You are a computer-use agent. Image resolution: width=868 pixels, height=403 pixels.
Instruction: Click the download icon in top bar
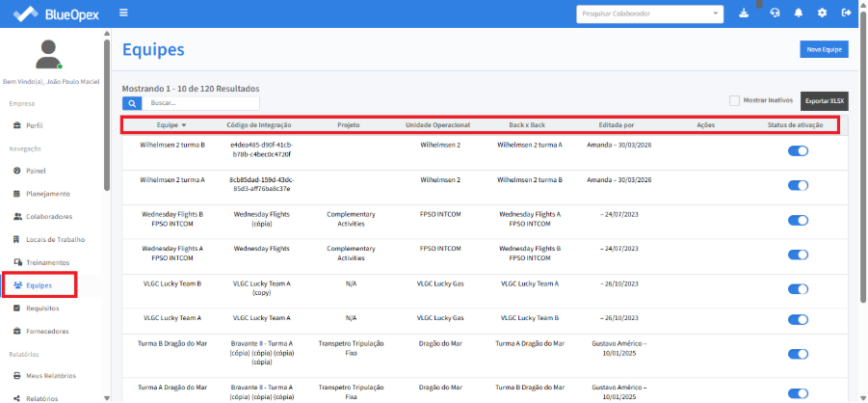[x=744, y=13]
